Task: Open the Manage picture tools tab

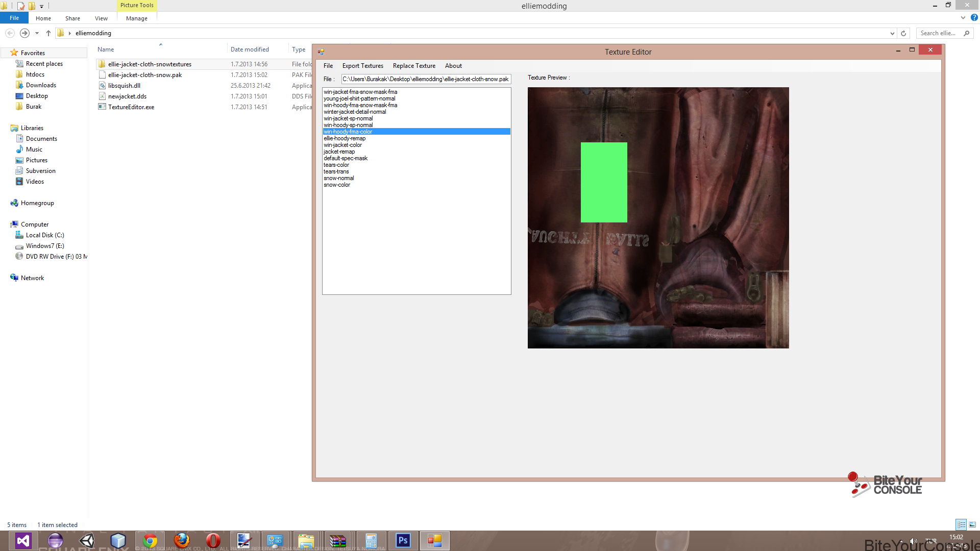Action: [137, 18]
